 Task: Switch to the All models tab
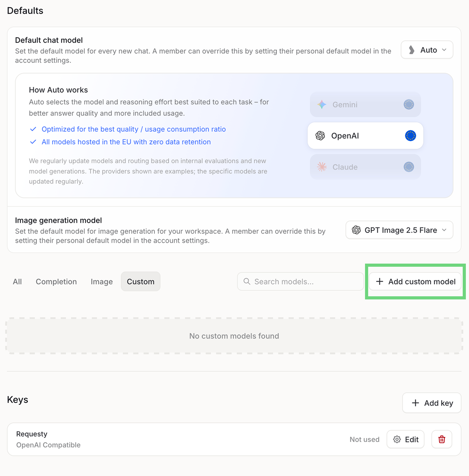point(17,282)
